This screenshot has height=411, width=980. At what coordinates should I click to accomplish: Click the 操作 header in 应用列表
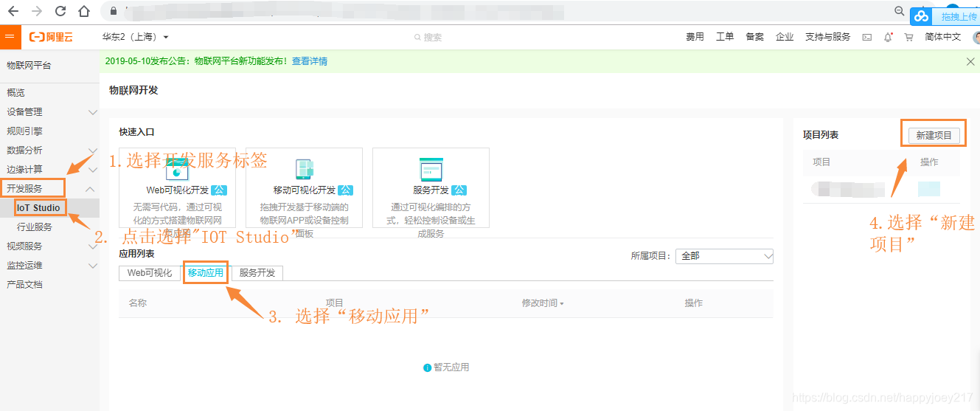coord(693,303)
